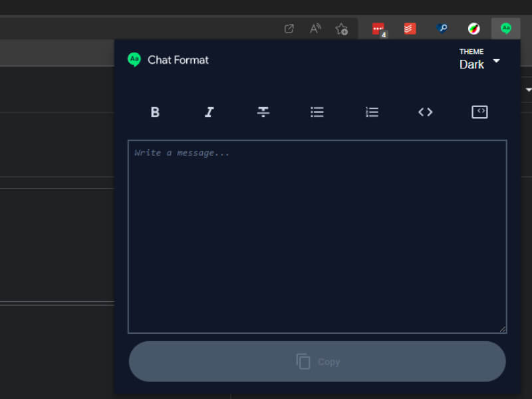Screen dimensions: 532x399
Task: Select the active green Chat Format toolbar icon
Action: pyautogui.click(x=505, y=28)
